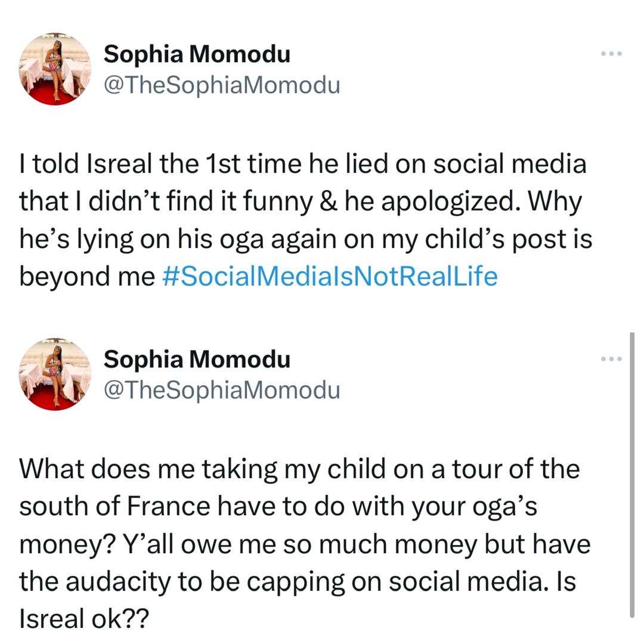Click the "Isreal ok??" line in the second tweet
This screenshot has height=644, width=644.
(83, 620)
